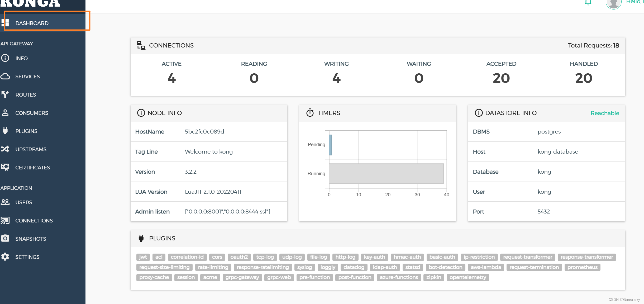Click the Snapshots camera icon

click(x=5, y=239)
